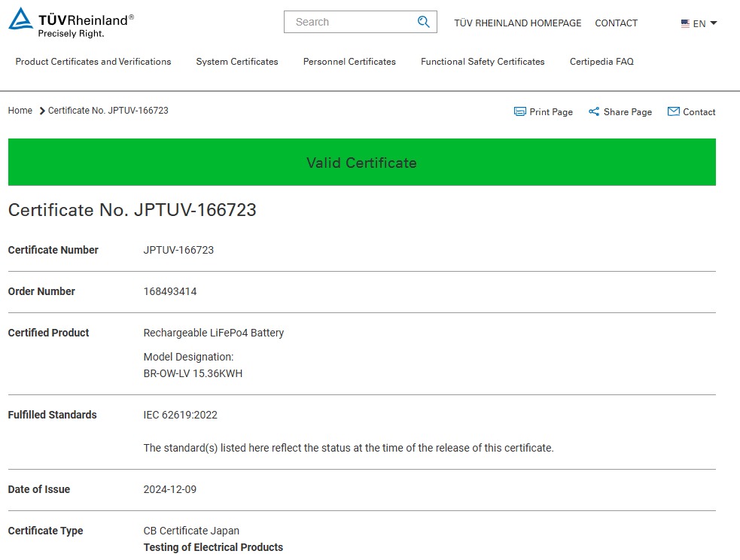
Task: Click the TÜV Rheinland logo
Action: click(72, 23)
